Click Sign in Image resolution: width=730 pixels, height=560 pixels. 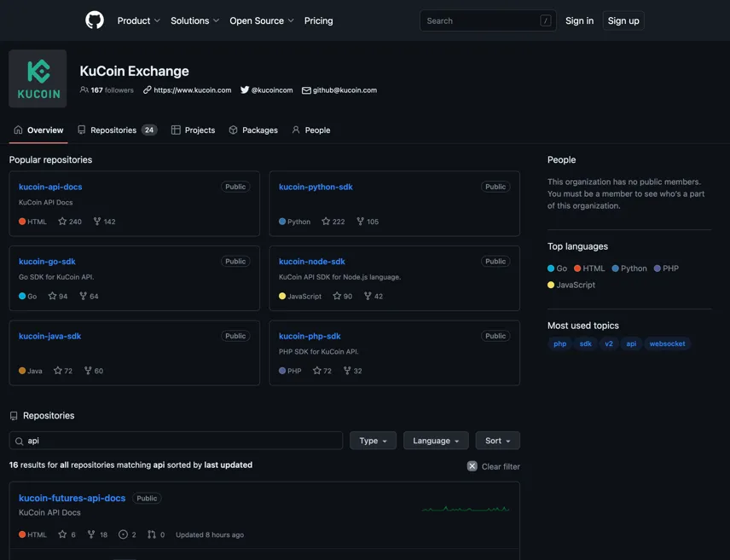(x=579, y=21)
